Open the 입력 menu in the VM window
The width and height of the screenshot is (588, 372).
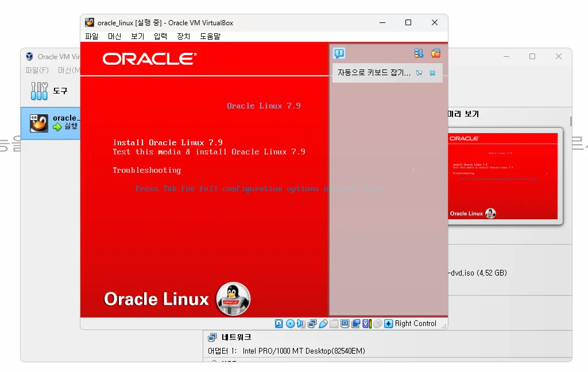pos(161,36)
